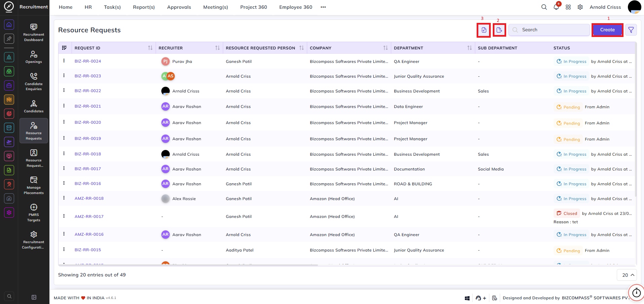
Task: Click the Pending status for BIZ-RR-0020
Action: [568, 123]
